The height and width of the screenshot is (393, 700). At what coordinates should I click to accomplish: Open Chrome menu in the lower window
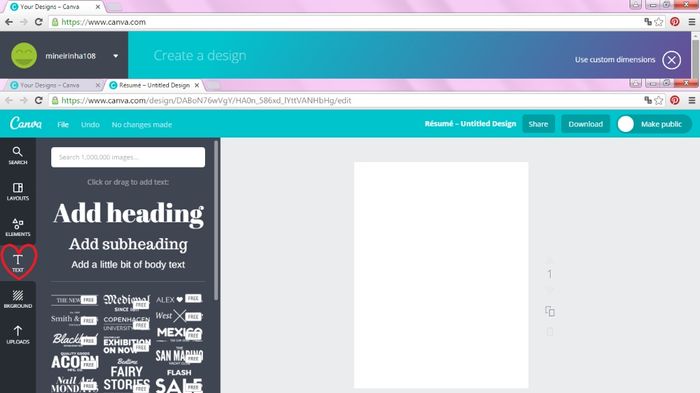[692, 100]
